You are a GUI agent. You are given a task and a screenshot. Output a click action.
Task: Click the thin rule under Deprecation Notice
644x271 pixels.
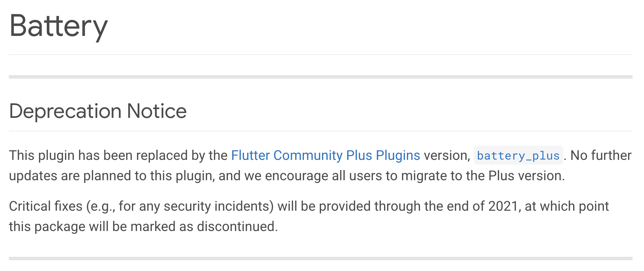[x=321, y=131]
